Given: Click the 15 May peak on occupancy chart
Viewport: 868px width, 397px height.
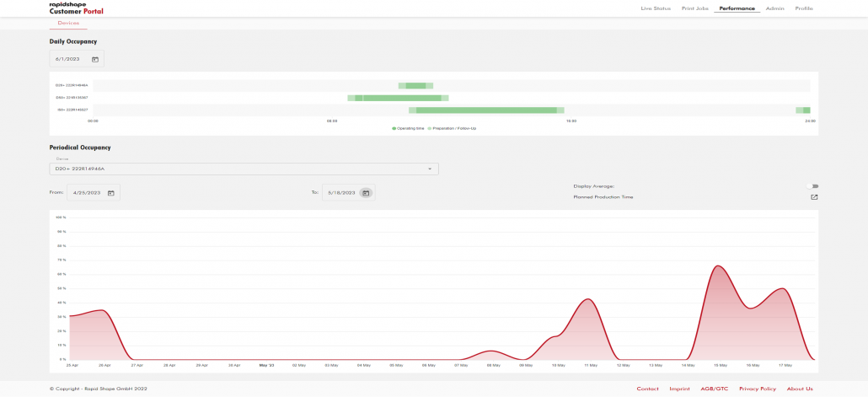Looking at the screenshot, I should (x=717, y=266).
